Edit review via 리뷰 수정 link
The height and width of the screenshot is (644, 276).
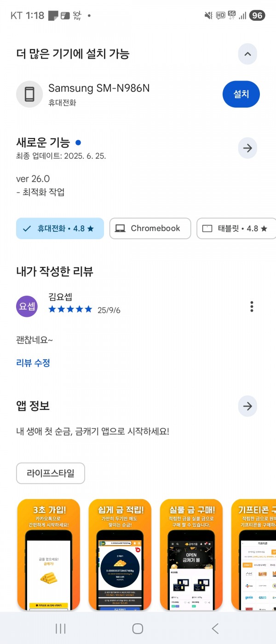click(33, 363)
